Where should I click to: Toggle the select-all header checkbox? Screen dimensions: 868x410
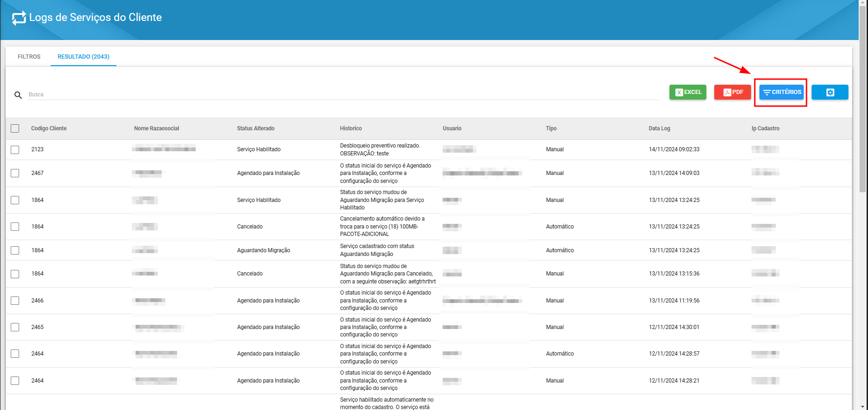[x=15, y=128]
